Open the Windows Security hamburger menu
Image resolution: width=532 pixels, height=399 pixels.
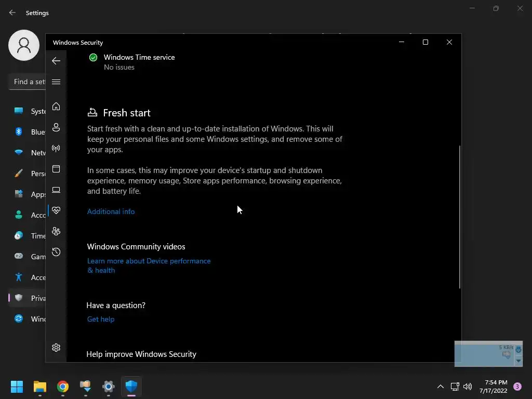56,82
